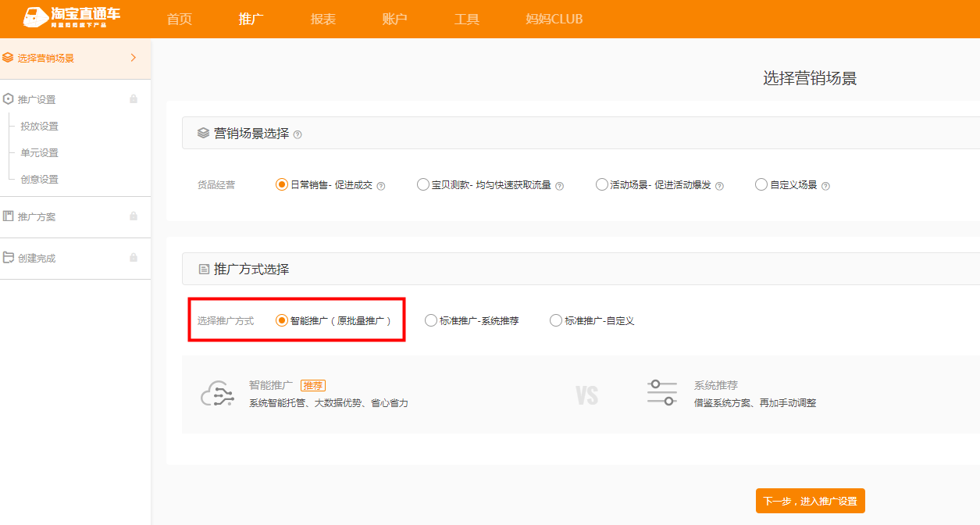Screen dimensions: 980x525
Task: Choose 标准推广-自定义 radio option
Action: 556,320
